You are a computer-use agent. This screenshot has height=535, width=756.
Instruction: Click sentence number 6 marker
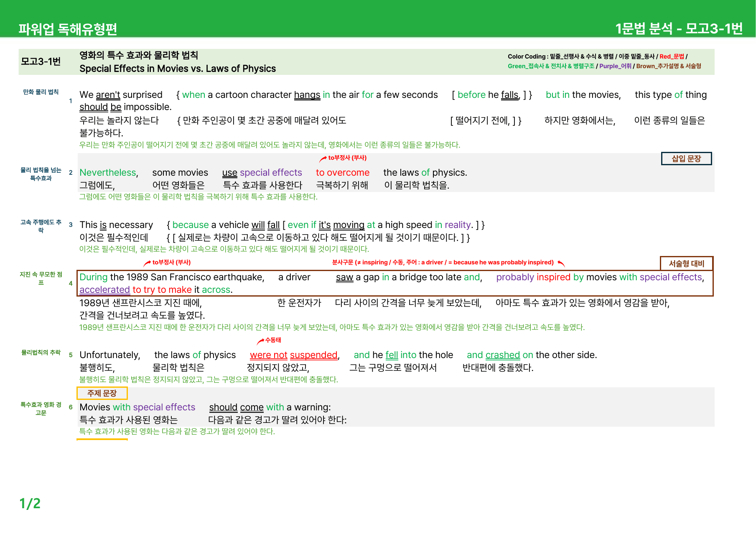coord(71,407)
